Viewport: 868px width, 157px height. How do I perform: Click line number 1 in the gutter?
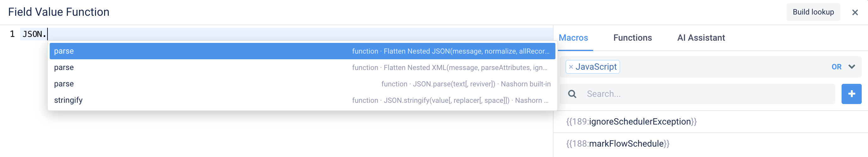click(12, 34)
